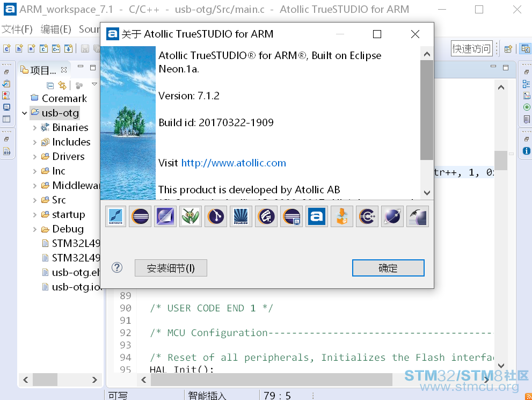Expand the startup folder
532x400 pixels.
(34, 215)
